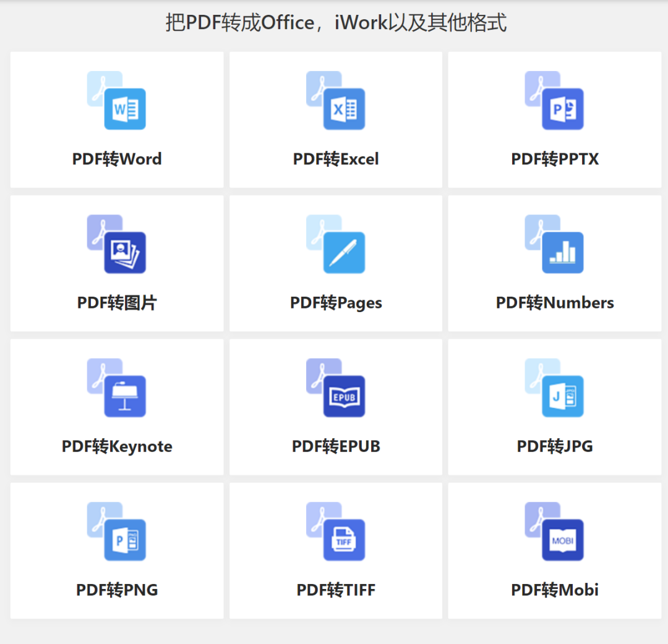Click the PDF to PPTX icon

[x=554, y=101]
